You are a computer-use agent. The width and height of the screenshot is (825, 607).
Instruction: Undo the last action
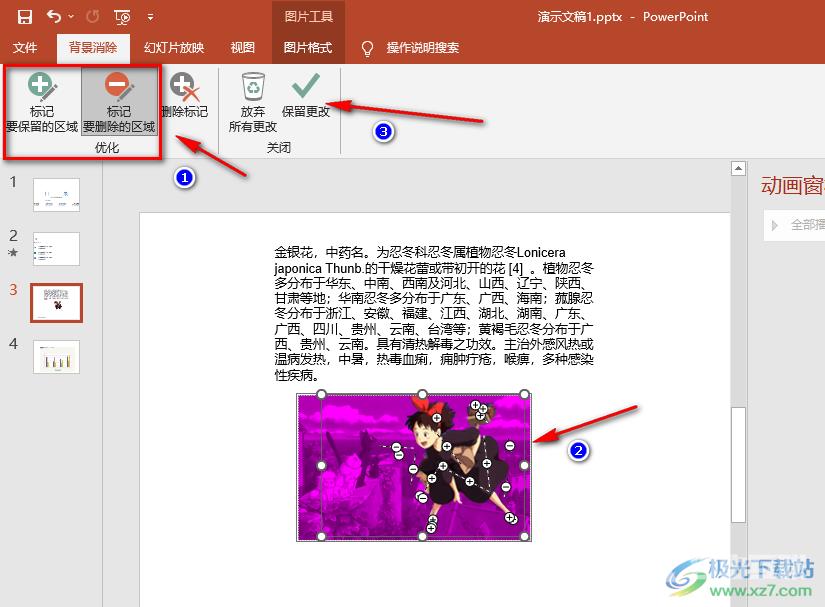point(54,17)
